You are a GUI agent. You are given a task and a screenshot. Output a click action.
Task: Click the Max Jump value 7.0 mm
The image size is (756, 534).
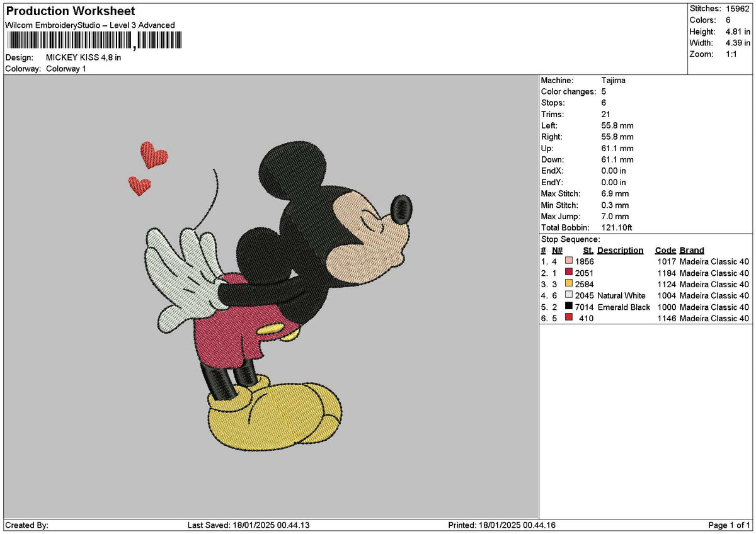click(615, 217)
